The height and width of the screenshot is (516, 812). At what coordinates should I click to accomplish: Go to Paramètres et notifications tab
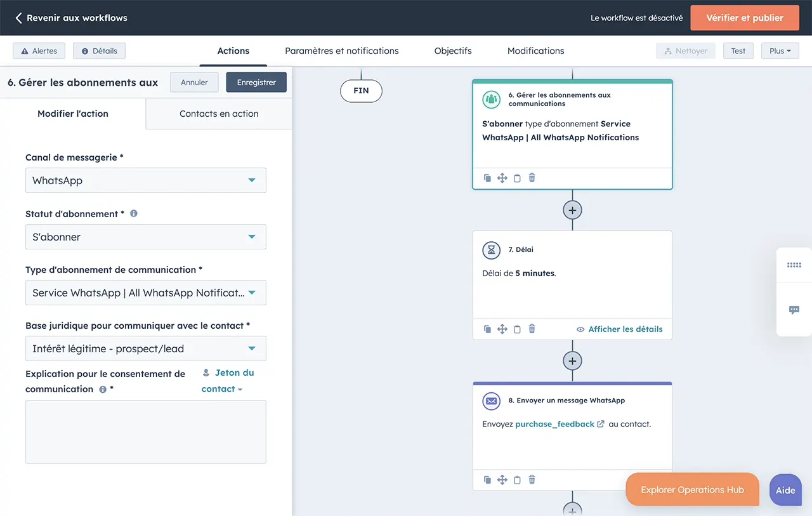point(342,51)
